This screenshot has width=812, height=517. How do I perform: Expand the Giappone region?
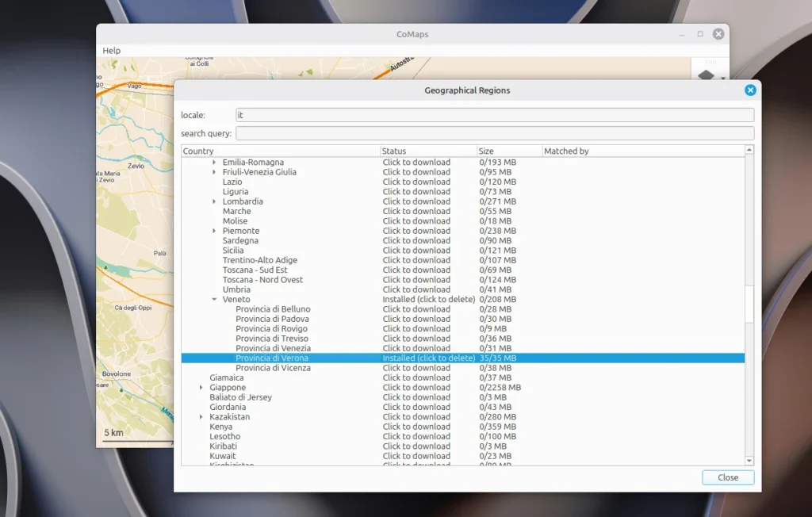201,387
